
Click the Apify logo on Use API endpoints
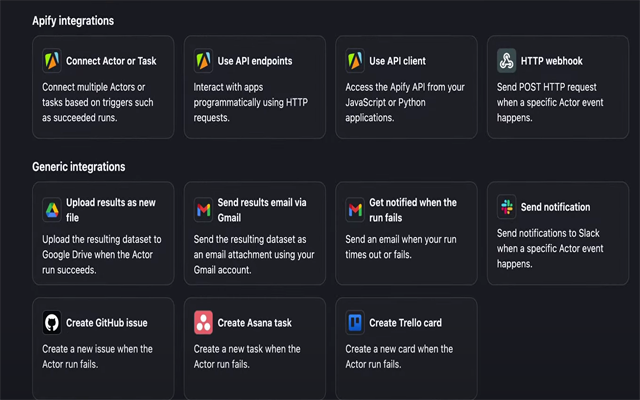[x=203, y=61]
